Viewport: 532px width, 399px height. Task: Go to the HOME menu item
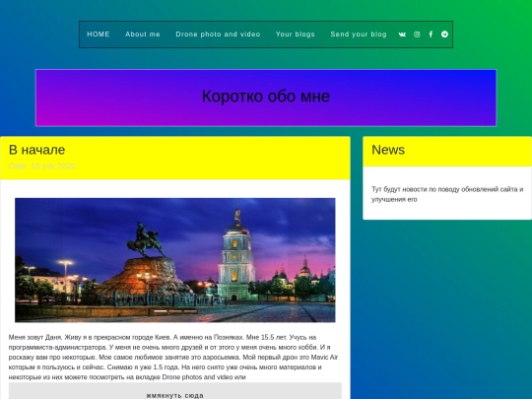click(99, 34)
